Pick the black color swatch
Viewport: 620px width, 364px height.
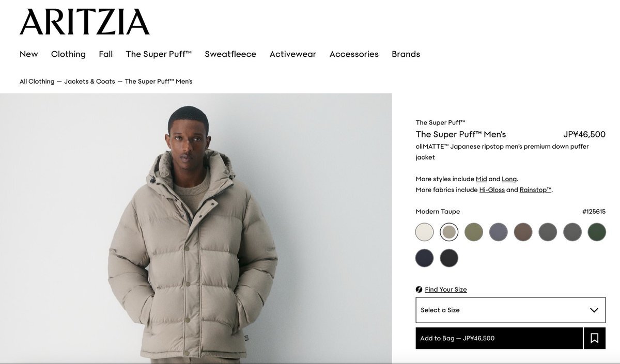pos(449,258)
